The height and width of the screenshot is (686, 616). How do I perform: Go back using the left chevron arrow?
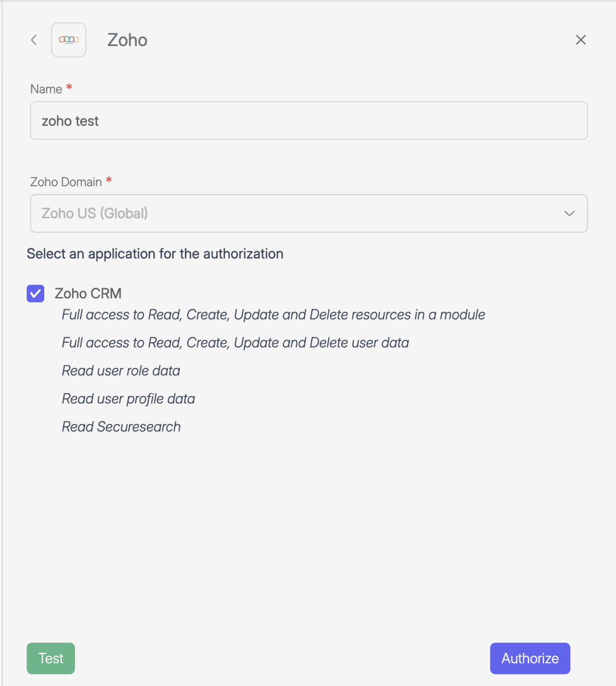point(34,40)
